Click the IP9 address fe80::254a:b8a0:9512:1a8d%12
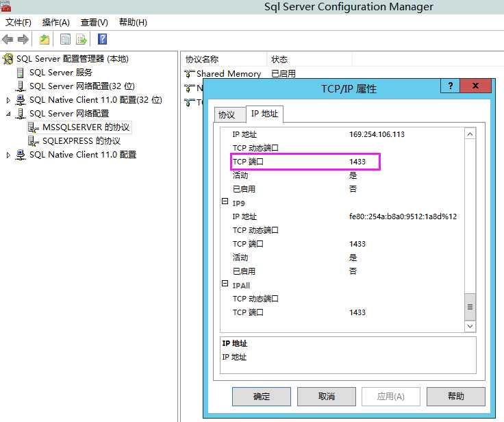This screenshot has width=504, height=422. (403, 216)
